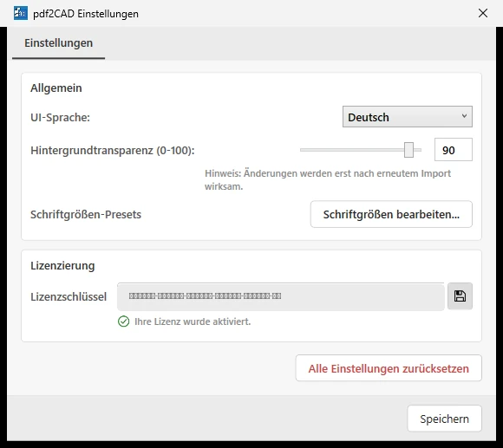Click the Schriftgrößen bearbeiten... button
503x448 pixels.
[391, 214]
